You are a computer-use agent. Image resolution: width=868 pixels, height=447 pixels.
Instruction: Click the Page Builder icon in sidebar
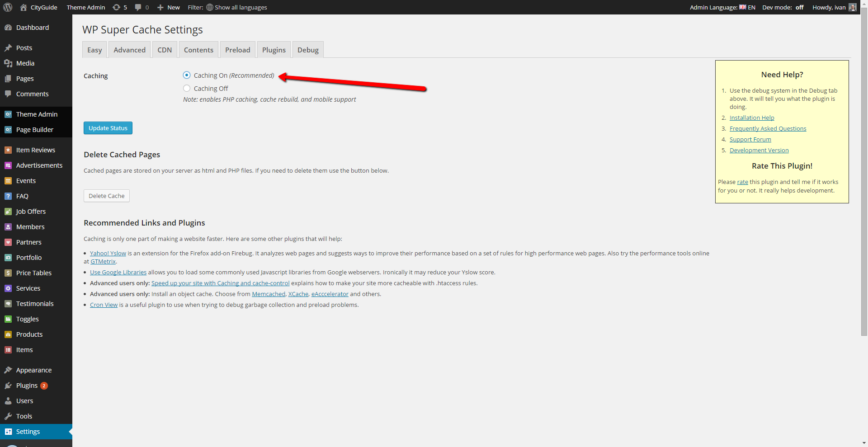click(x=8, y=130)
